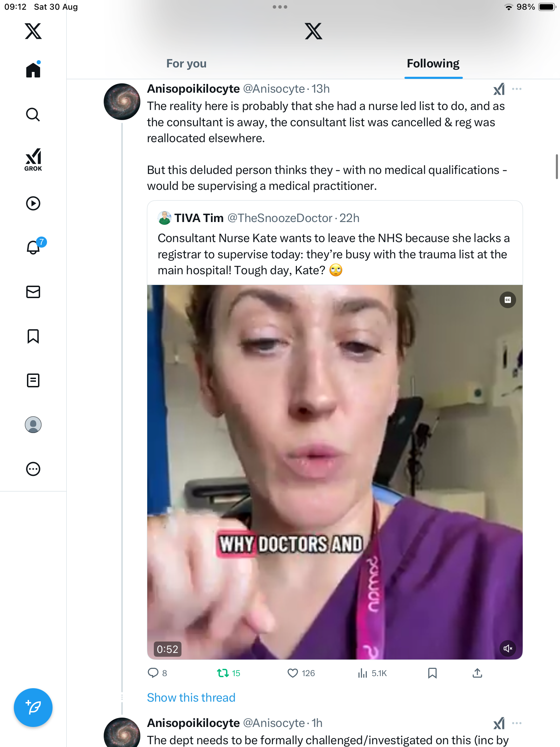Open the video play icon in sidebar

33,203
